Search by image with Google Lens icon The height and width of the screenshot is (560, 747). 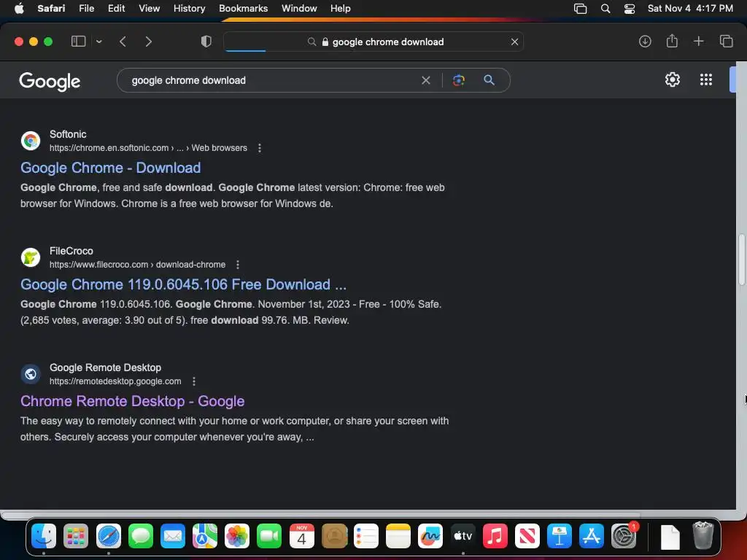[x=458, y=80]
